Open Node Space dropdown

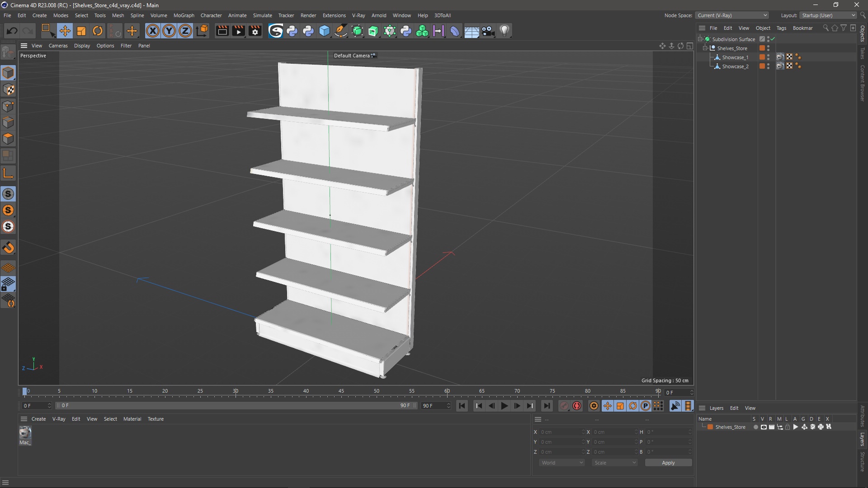point(732,15)
